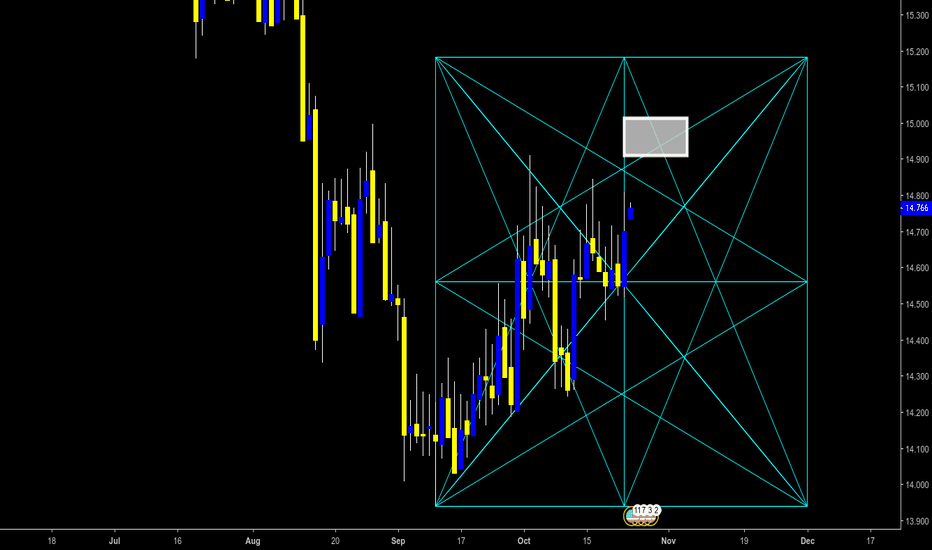Click the 14.400 price axis label
The image size is (932, 550).
tap(917, 341)
